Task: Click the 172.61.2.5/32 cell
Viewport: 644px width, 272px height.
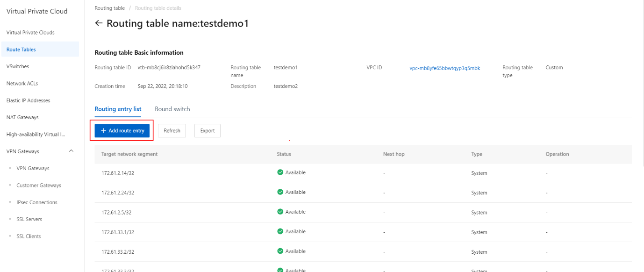Action: pyautogui.click(x=116, y=212)
